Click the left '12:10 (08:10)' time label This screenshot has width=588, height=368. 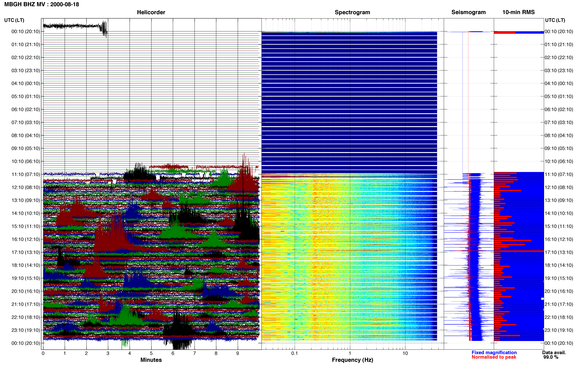point(26,187)
